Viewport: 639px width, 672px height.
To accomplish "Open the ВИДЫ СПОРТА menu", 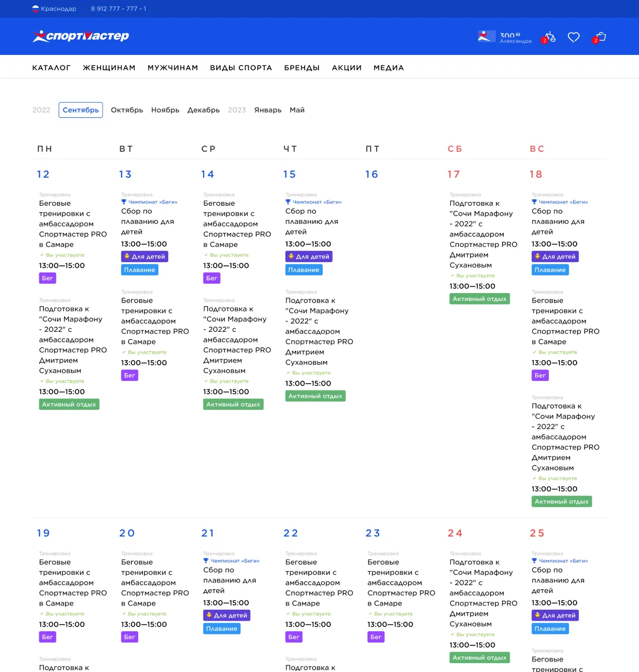I will pyautogui.click(x=241, y=68).
